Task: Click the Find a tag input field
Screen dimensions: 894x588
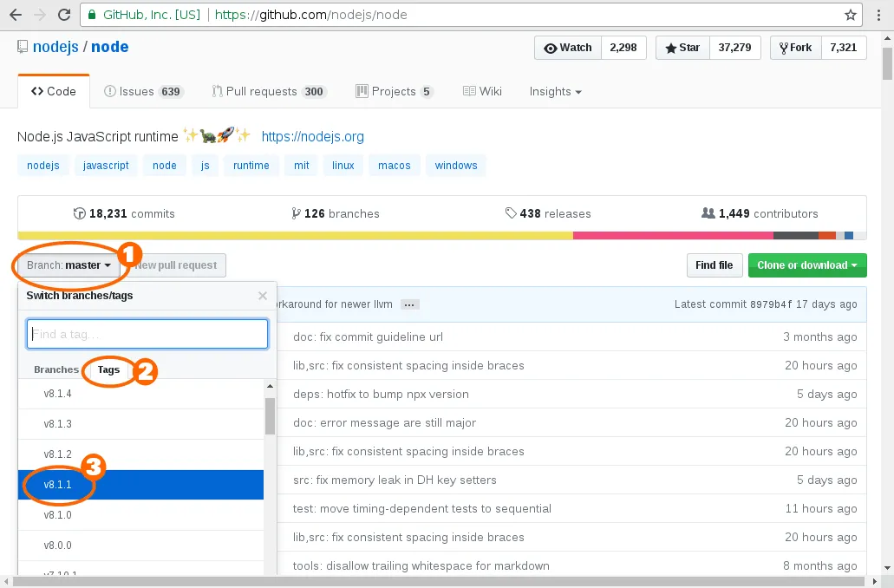Action: pyautogui.click(x=147, y=333)
